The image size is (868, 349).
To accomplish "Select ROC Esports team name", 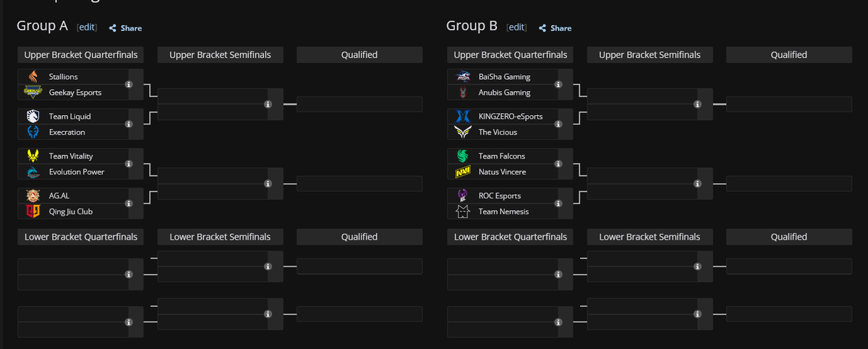I will 500,196.
